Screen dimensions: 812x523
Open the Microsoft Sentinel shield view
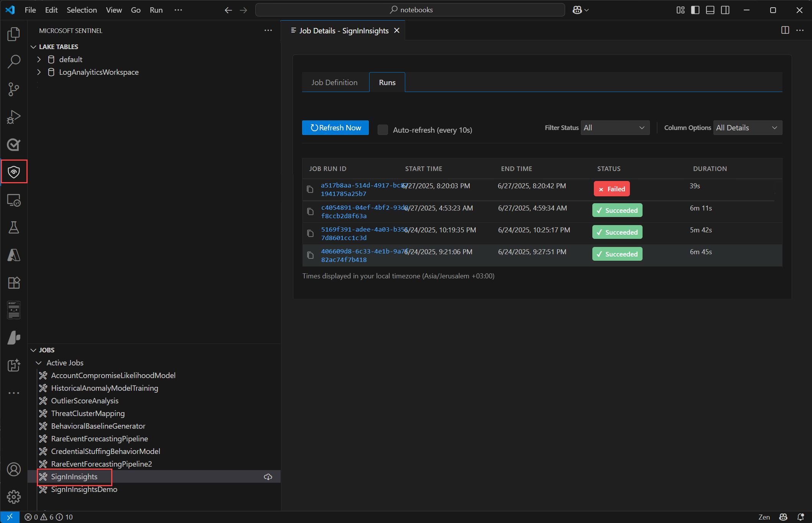pos(14,172)
